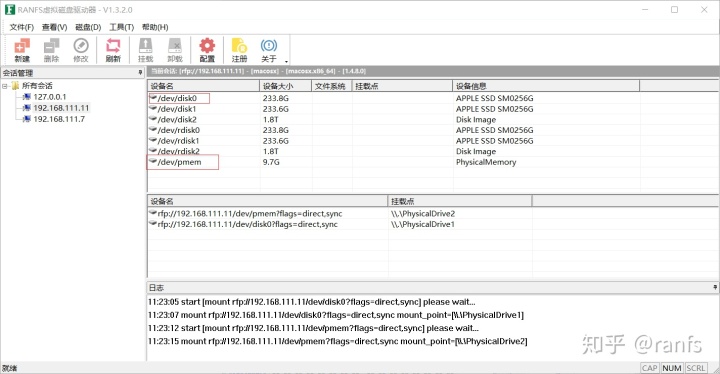
Task: Click the 刷新 (Refresh) toolbar icon
Action: 113,50
